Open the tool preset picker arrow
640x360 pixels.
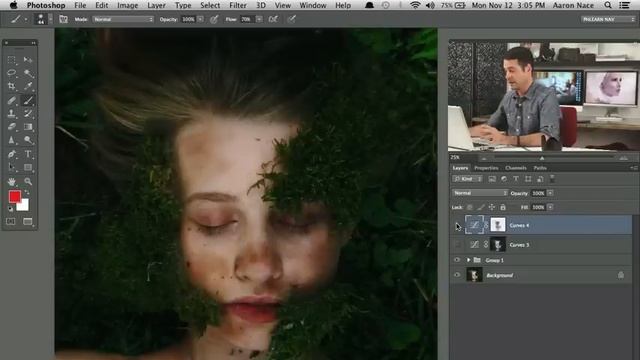tap(26, 20)
